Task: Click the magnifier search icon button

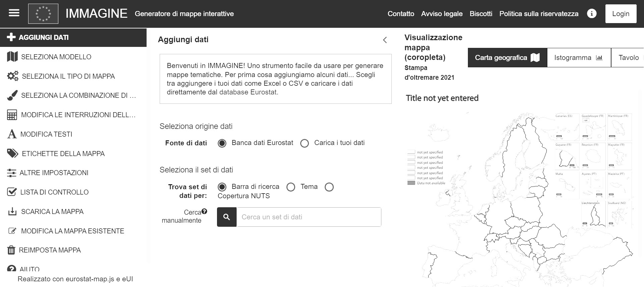Action: pos(227,217)
